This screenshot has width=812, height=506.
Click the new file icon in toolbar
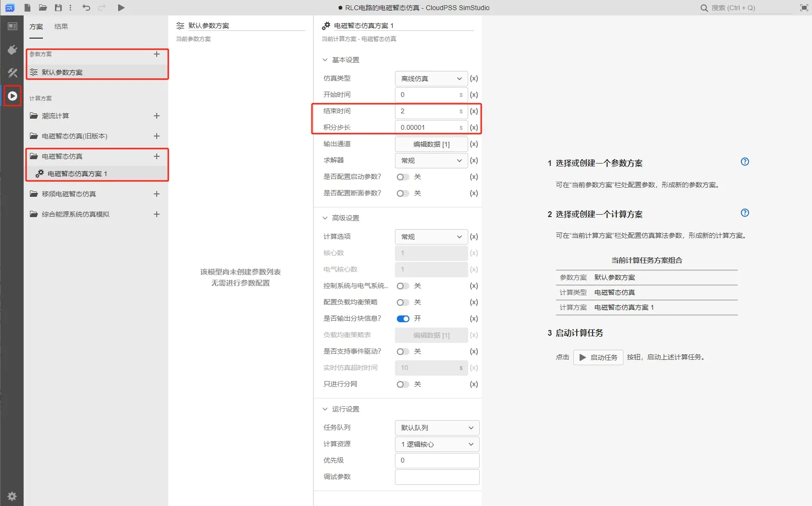click(x=27, y=8)
